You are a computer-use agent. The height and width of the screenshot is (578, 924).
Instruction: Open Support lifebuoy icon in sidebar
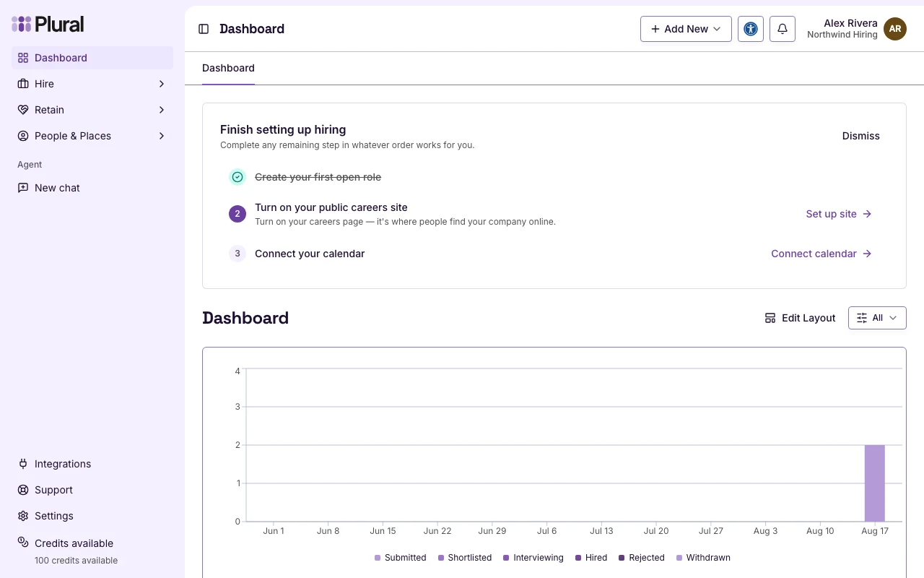[x=23, y=490]
